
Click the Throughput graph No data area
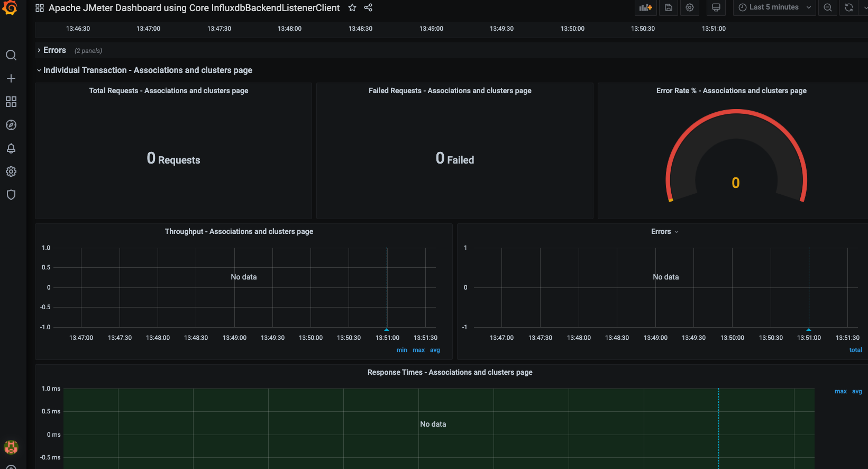pos(244,277)
